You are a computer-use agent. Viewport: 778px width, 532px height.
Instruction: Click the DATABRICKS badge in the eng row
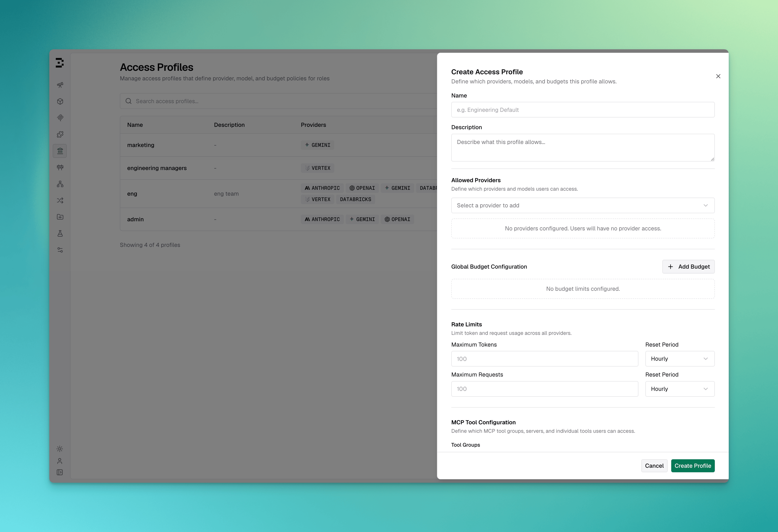[x=356, y=200]
